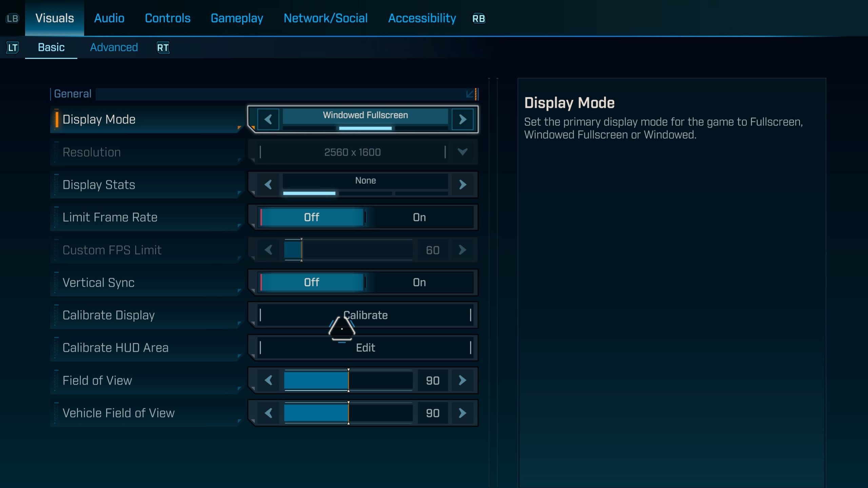Screen dimensions: 868x488
Task: Open the Advanced sub-tab
Action: pyautogui.click(x=114, y=47)
